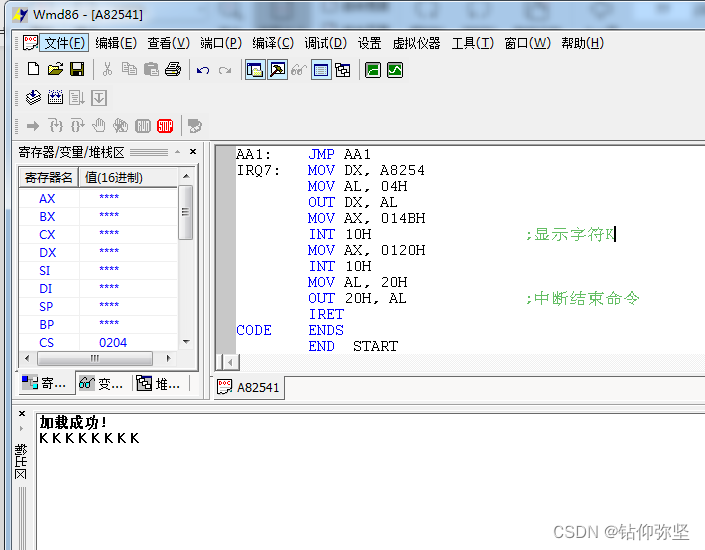This screenshot has height=550, width=705.
Task: Save the file with the floppy disk icon
Action: [x=77, y=70]
